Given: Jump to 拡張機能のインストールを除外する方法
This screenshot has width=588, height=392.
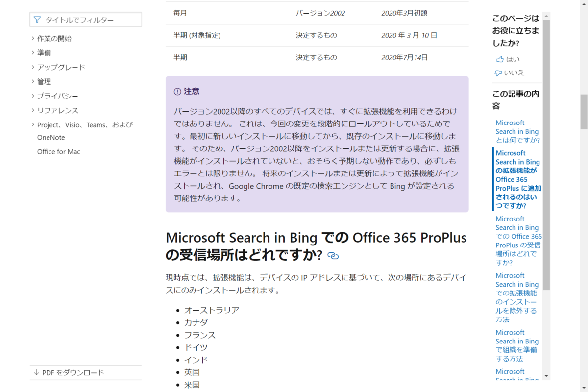Looking at the screenshot, I should [x=517, y=297].
